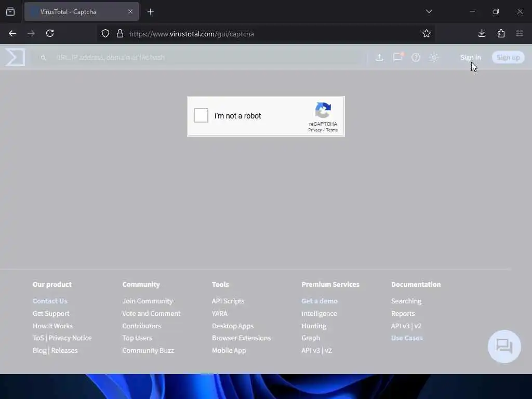Click the Sign up button
Screen dimensions: 532x399
[x=508, y=57]
